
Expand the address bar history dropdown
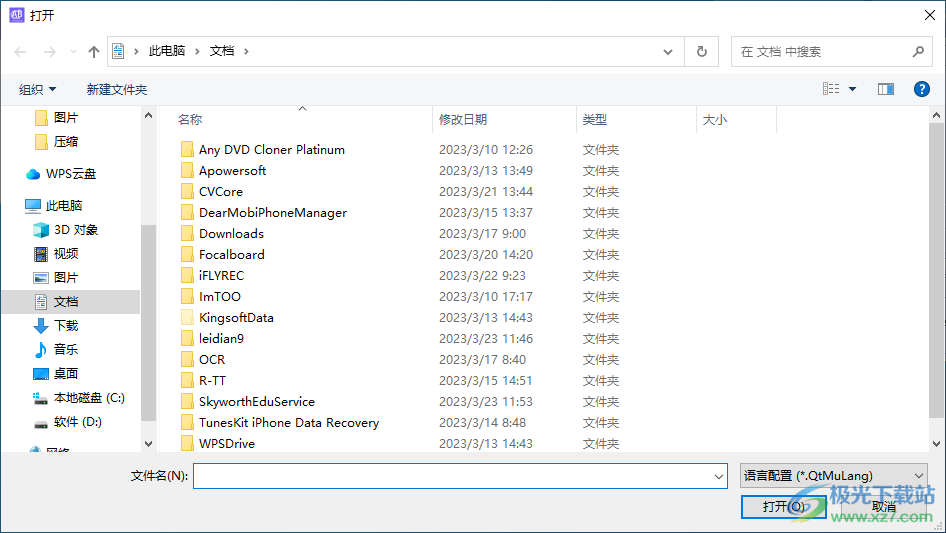tap(668, 52)
